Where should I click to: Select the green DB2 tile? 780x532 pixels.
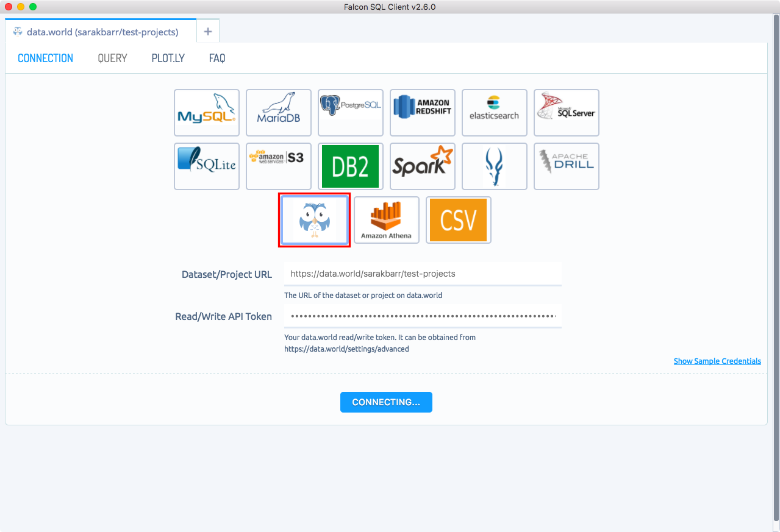(351, 166)
